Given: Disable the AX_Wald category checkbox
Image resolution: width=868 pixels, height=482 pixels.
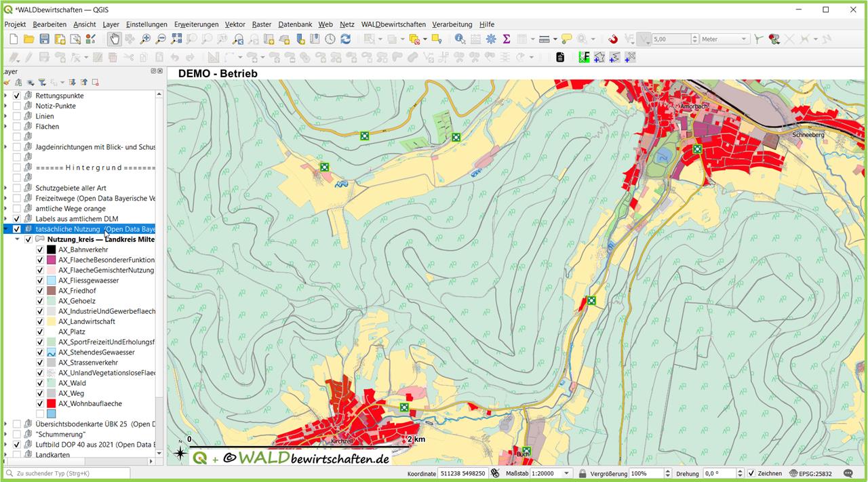Looking at the screenshot, I should (40, 383).
